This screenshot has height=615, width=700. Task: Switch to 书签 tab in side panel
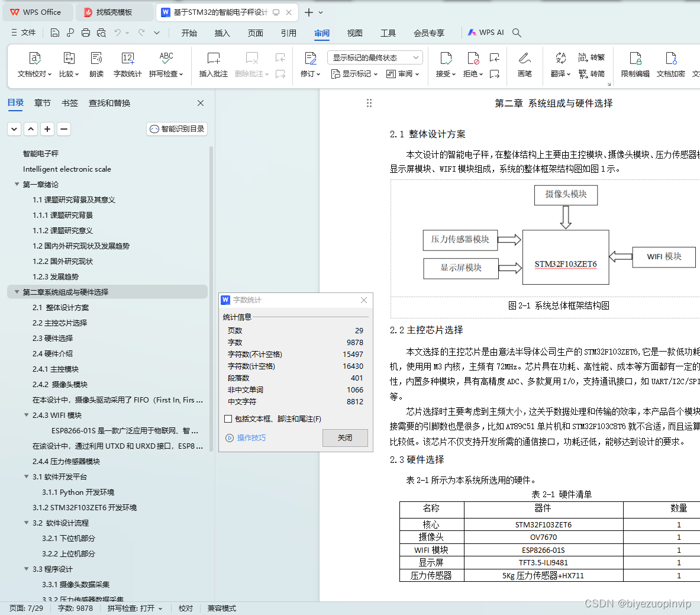[70, 103]
